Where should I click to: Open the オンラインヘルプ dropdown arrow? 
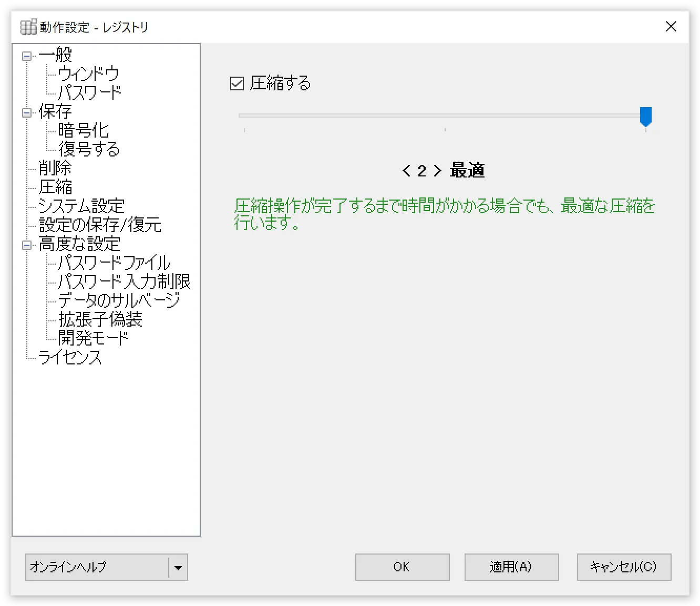[179, 567]
